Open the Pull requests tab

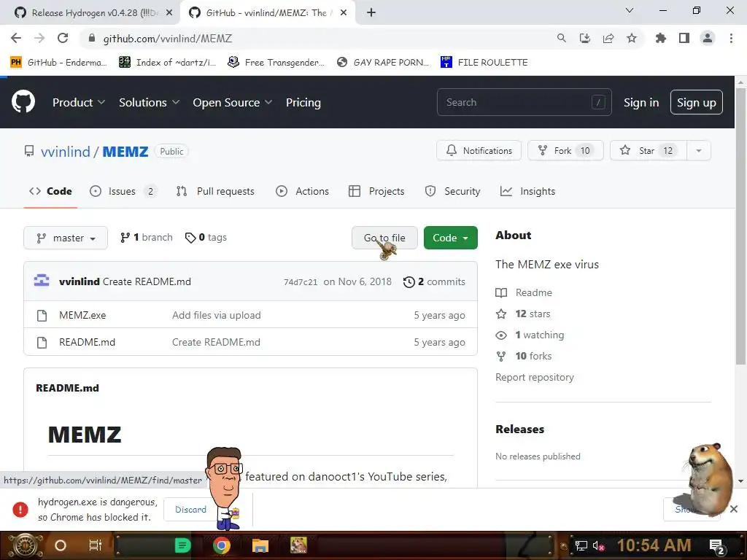pyautogui.click(x=215, y=192)
